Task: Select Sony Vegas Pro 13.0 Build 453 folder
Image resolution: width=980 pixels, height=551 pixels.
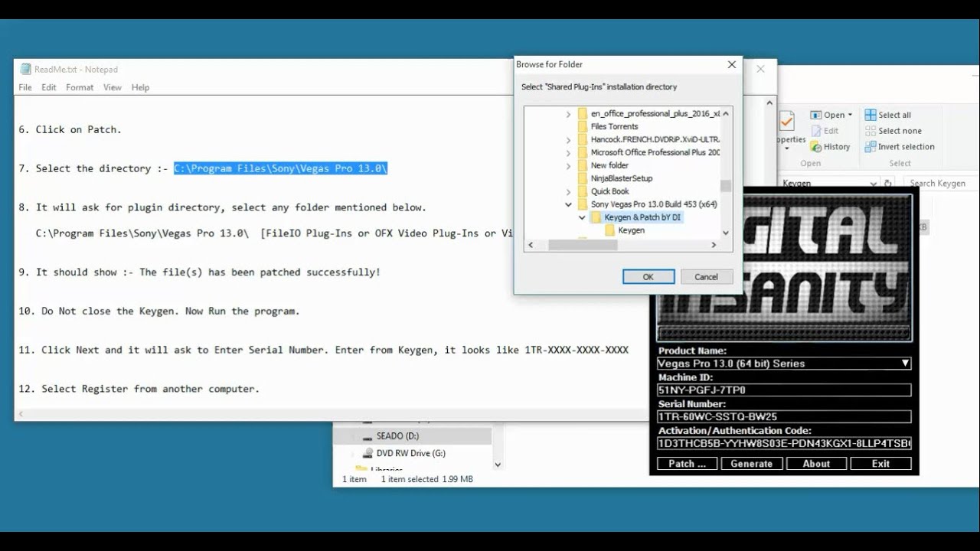Action: click(x=654, y=204)
